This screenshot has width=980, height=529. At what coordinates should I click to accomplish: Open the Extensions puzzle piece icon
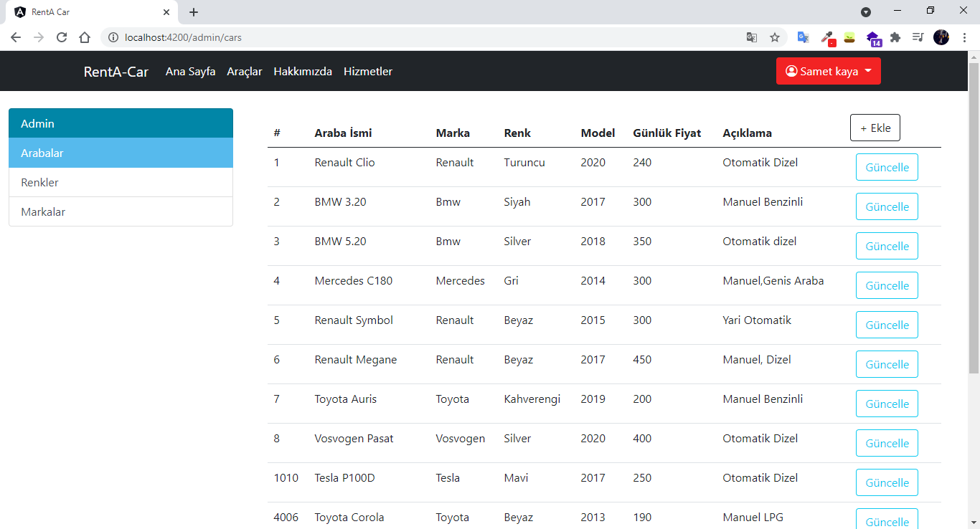[895, 37]
